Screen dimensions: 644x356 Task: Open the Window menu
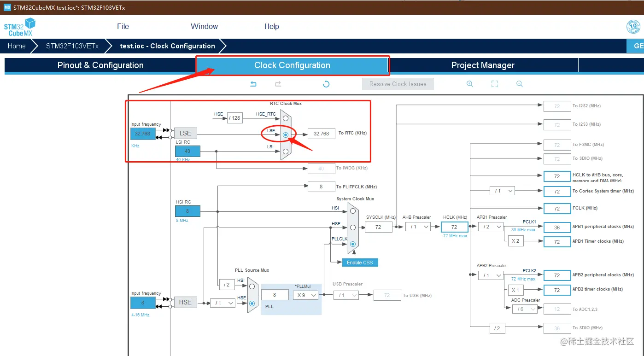pos(204,27)
